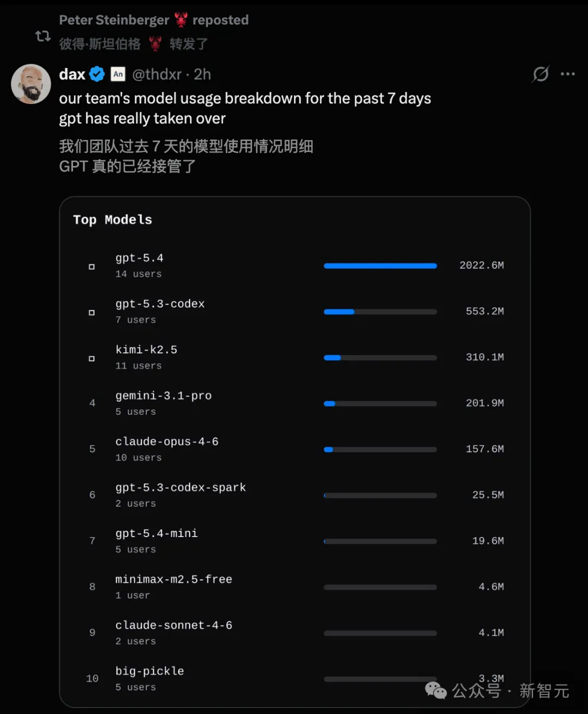This screenshot has width=588, height=714.
Task: Click the repost arrows icon
Action: coord(42,36)
